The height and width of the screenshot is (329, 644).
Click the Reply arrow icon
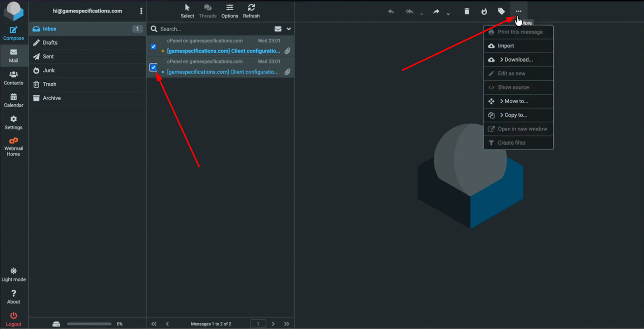tap(391, 11)
